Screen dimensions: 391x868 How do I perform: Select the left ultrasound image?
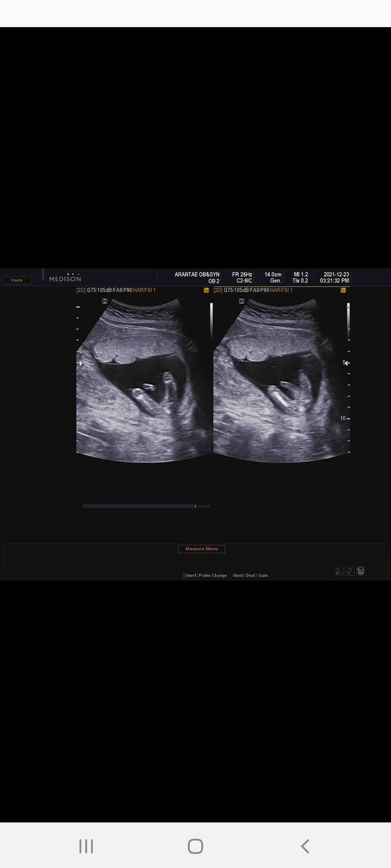144,380
